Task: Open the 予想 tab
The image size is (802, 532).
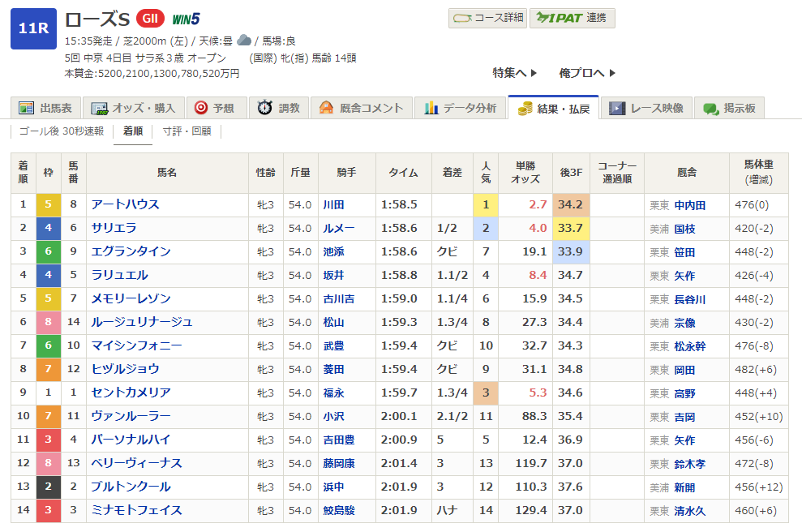Action: click(217, 108)
